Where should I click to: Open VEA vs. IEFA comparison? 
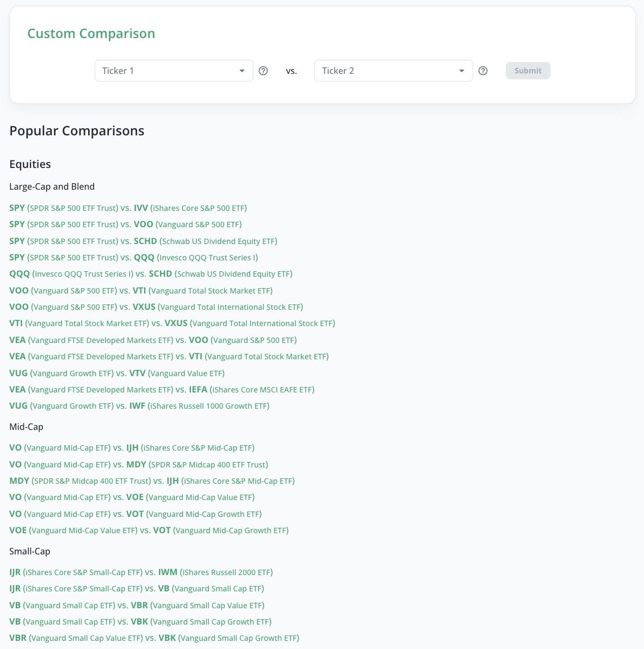(x=162, y=390)
